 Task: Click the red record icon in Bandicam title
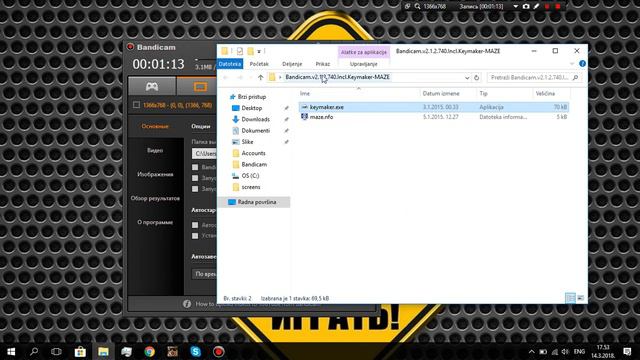(131, 47)
